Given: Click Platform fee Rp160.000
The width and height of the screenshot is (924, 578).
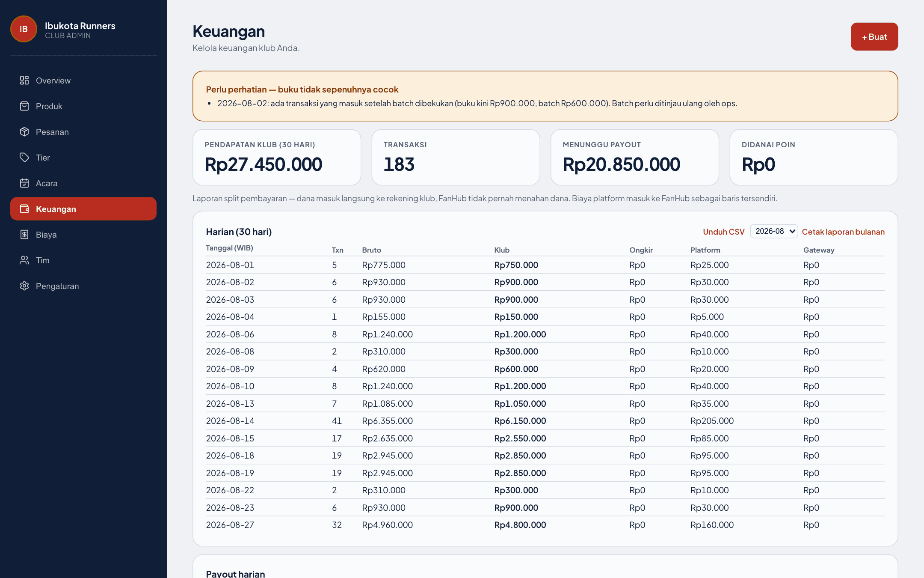Looking at the screenshot, I should pos(712,525).
